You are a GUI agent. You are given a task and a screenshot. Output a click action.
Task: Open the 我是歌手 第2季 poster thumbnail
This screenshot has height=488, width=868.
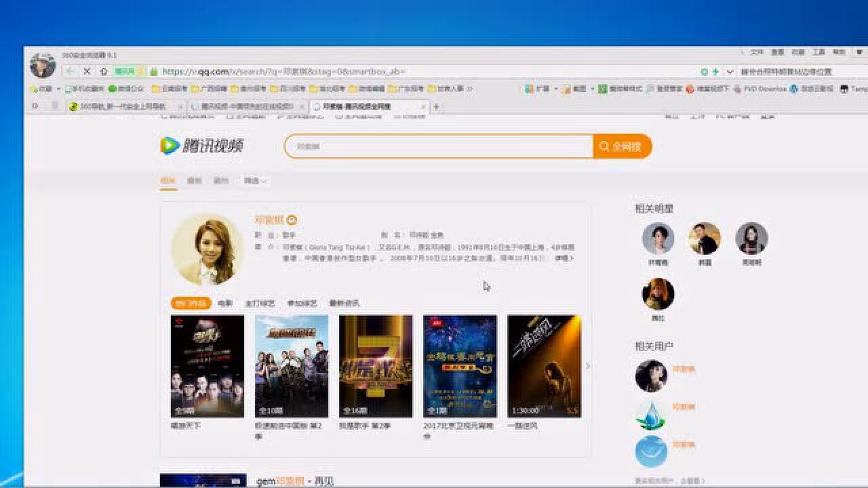click(x=376, y=366)
